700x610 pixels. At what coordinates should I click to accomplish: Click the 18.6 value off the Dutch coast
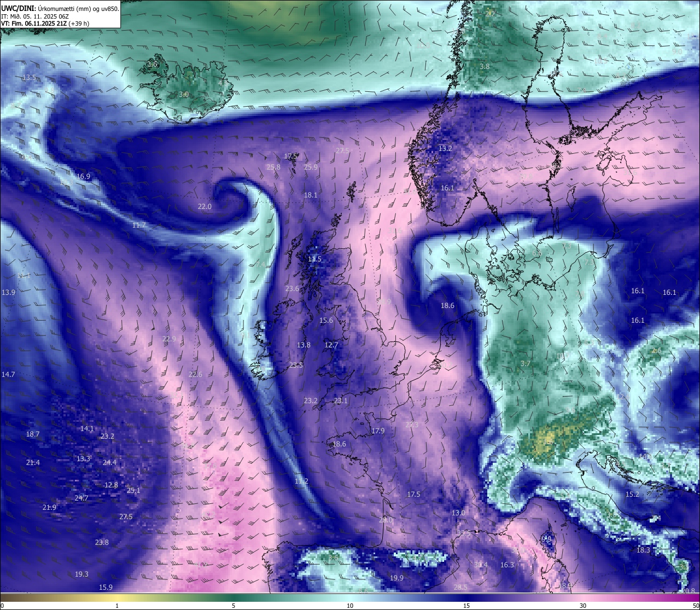click(x=447, y=306)
